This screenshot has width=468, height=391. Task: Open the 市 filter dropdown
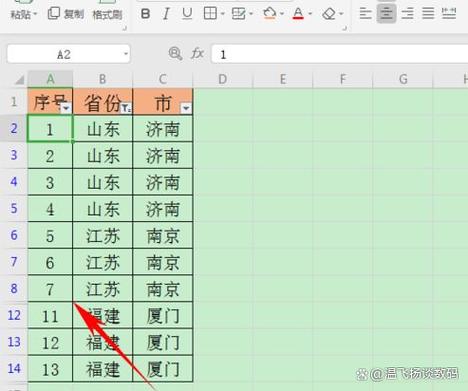tap(186, 108)
